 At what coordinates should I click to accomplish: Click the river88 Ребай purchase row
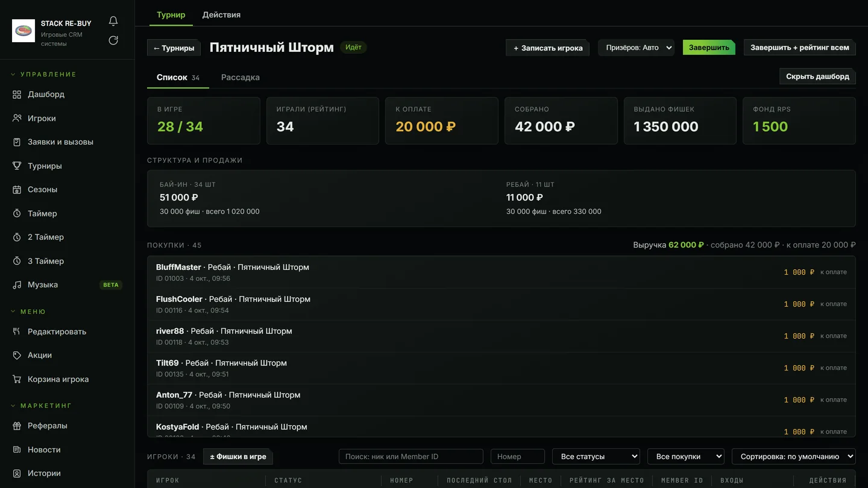pos(501,336)
